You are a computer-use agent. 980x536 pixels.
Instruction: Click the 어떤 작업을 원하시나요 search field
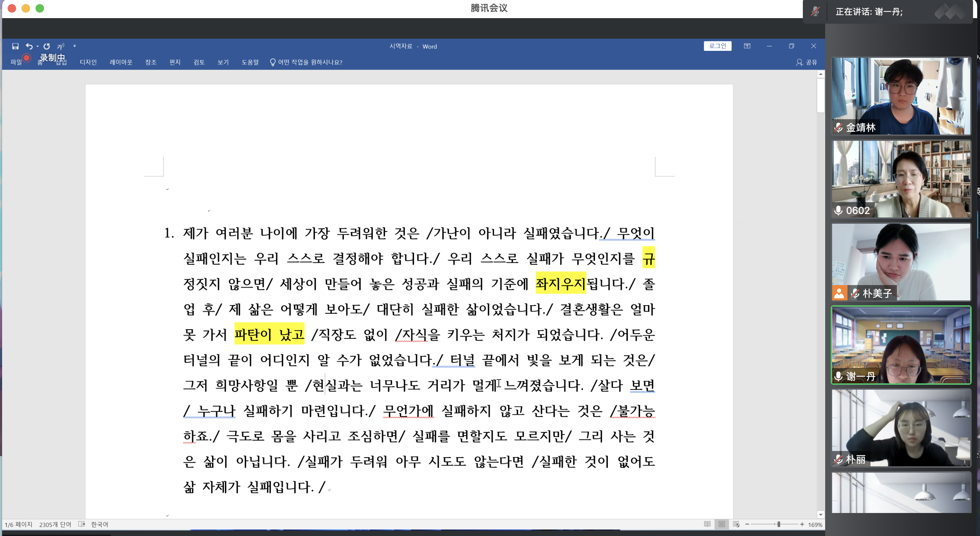310,62
